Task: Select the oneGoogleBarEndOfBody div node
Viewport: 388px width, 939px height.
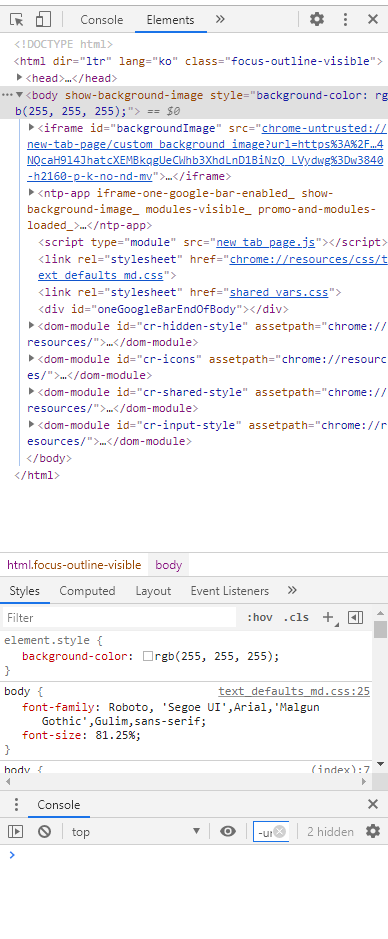Action: click(x=163, y=309)
